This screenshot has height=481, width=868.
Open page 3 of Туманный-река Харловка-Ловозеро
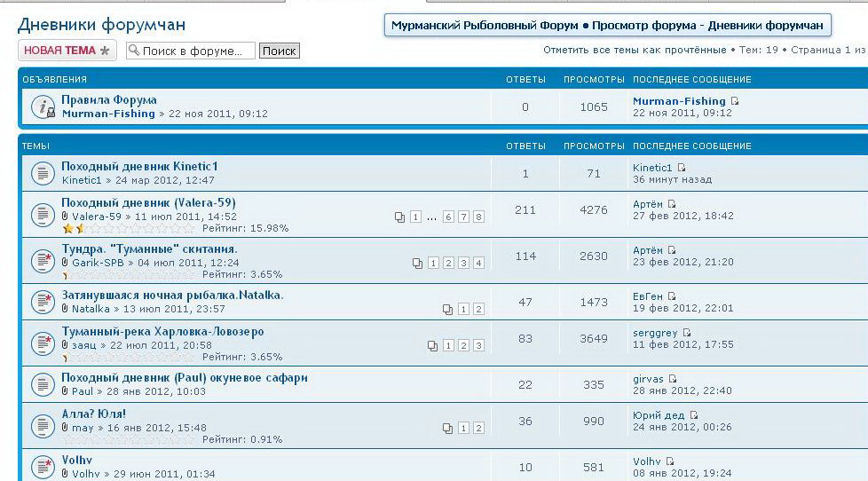(478, 345)
